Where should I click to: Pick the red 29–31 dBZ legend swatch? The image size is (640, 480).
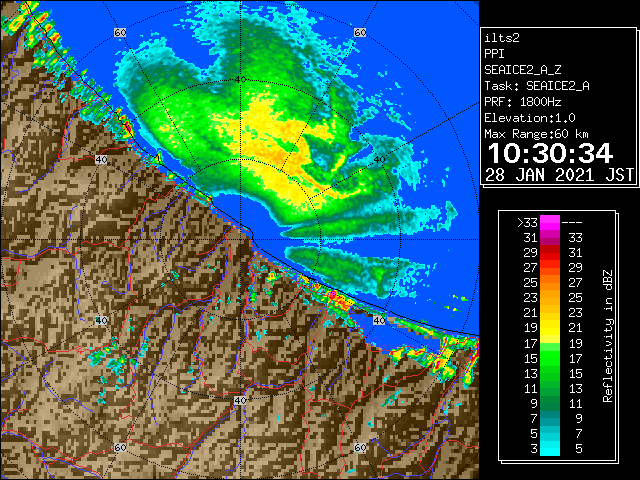point(550,253)
